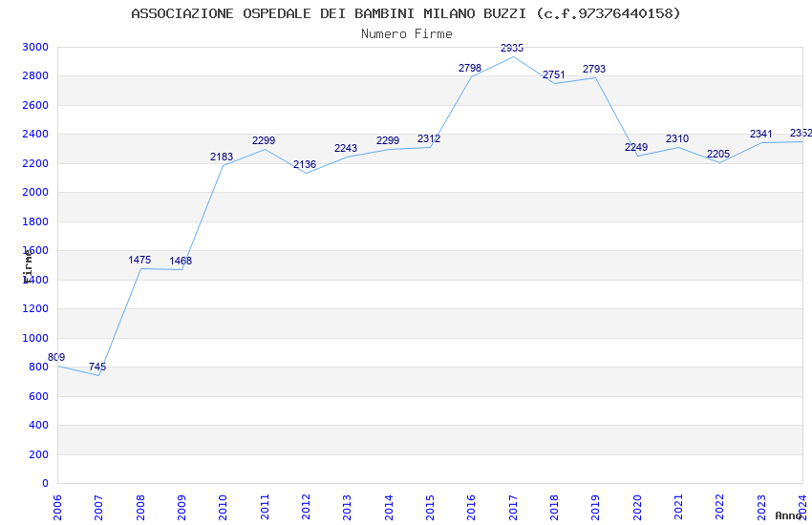Select the 2020 x-axis year label
Screen dimensions: 812x525
(x=637, y=508)
